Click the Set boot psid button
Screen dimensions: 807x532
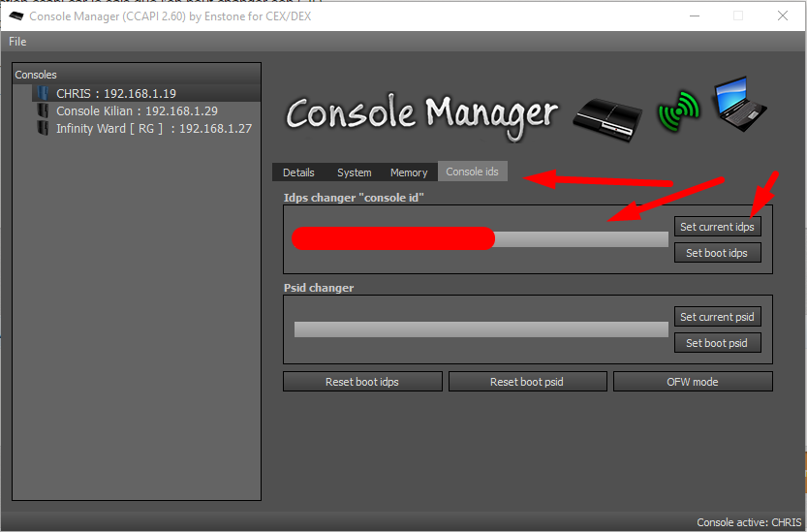pyautogui.click(x=718, y=343)
